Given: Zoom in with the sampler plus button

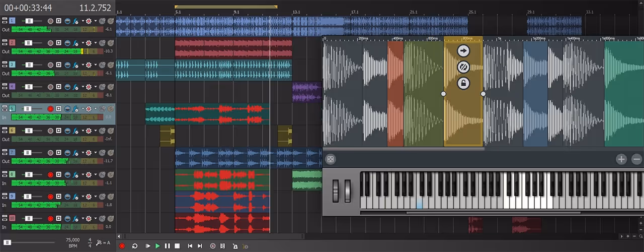Looking at the screenshot, I should 622,159.
